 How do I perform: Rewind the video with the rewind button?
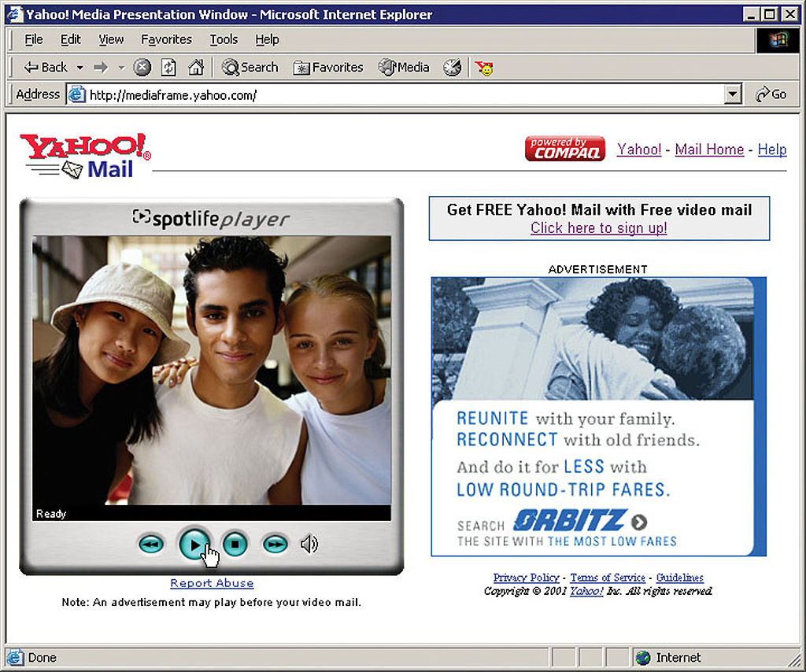click(150, 544)
